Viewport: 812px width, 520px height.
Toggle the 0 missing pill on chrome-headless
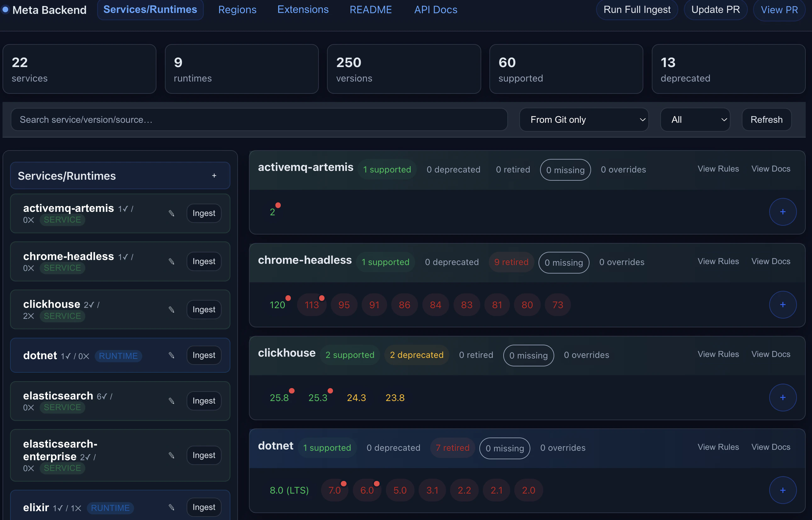tap(563, 263)
